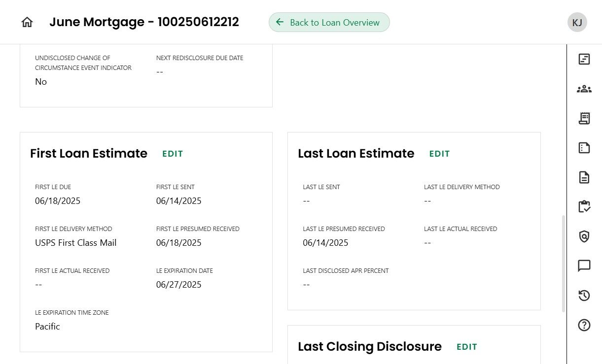Click the page vertical scrollbar
The image size is (602, 364).
click(x=564, y=264)
